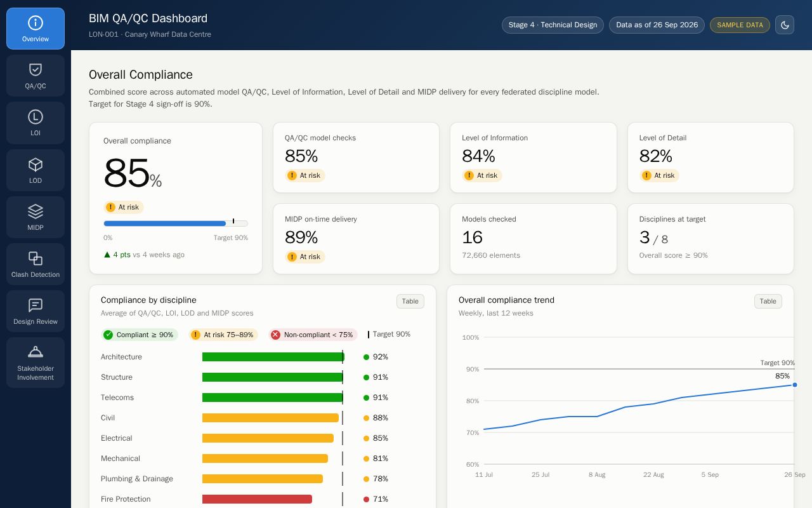This screenshot has width=812, height=508.
Task: Click the overall compliance progress bar
Action: (176, 224)
